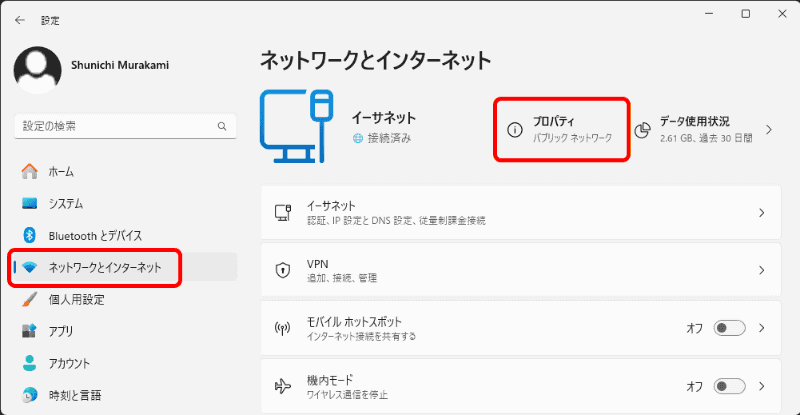Click the 設定 window title text
This screenshot has width=800, height=415.
tap(50, 20)
